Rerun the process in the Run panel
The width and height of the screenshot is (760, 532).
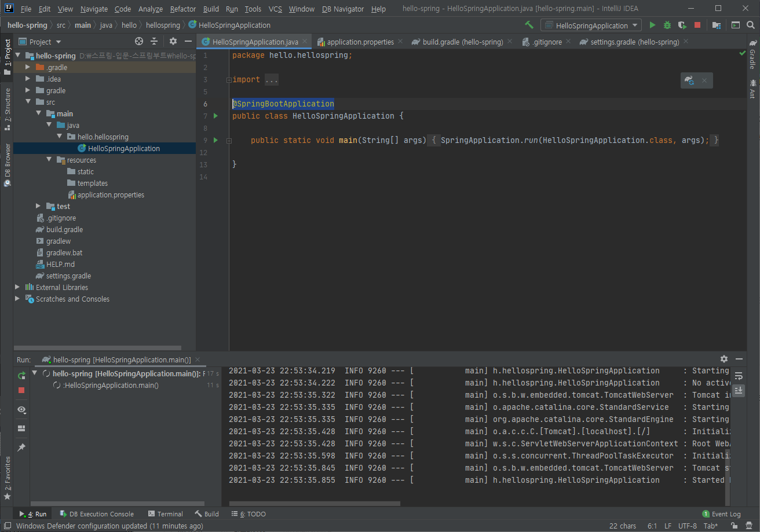click(21, 376)
